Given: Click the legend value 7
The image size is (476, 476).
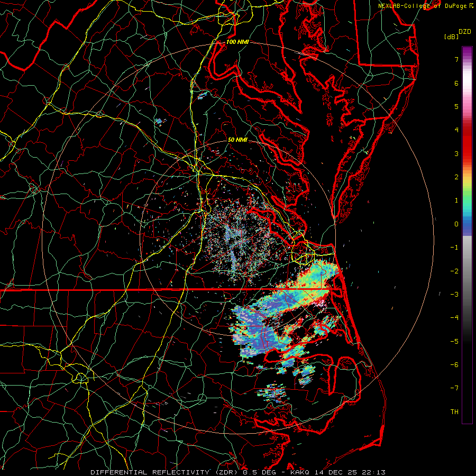Looking at the screenshot, I should (x=456, y=59).
